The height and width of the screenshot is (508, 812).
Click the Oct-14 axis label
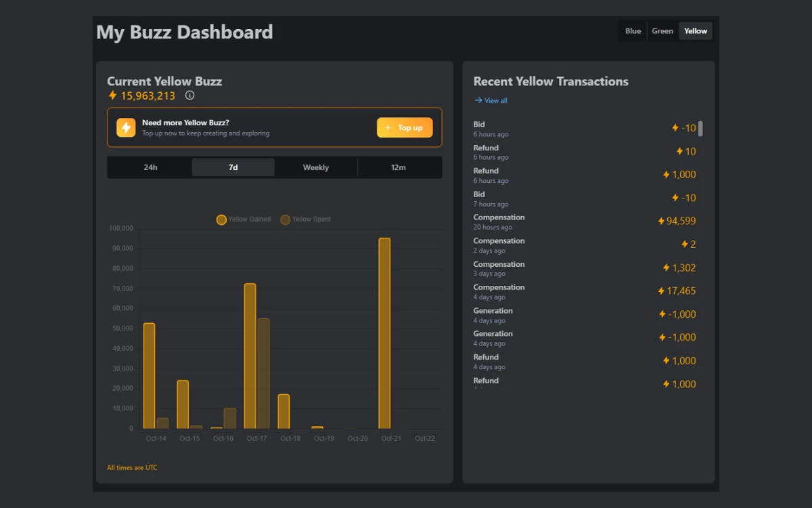(x=156, y=438)
